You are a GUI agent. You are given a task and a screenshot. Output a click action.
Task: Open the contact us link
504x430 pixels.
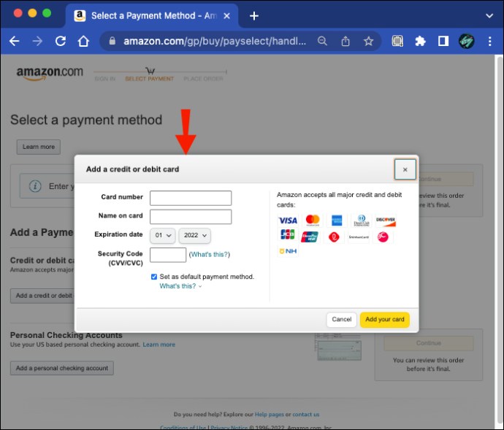(305, 414)
